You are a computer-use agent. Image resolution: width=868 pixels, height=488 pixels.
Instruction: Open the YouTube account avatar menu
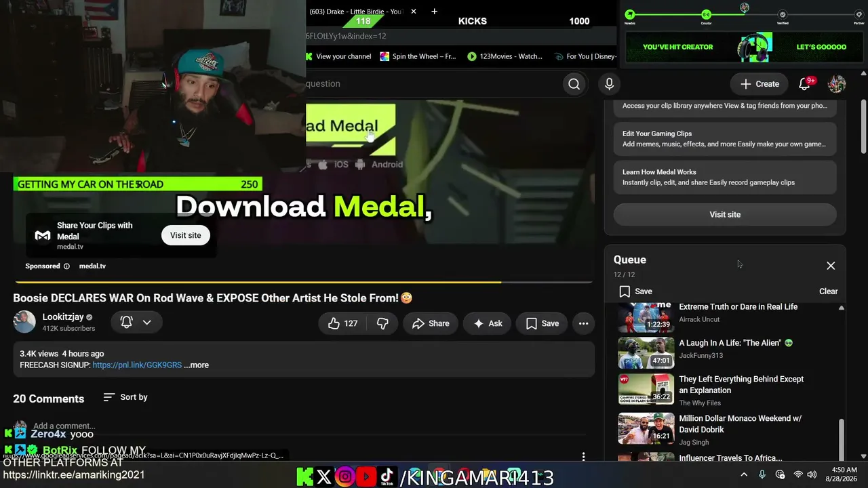(x=837, y=84)
